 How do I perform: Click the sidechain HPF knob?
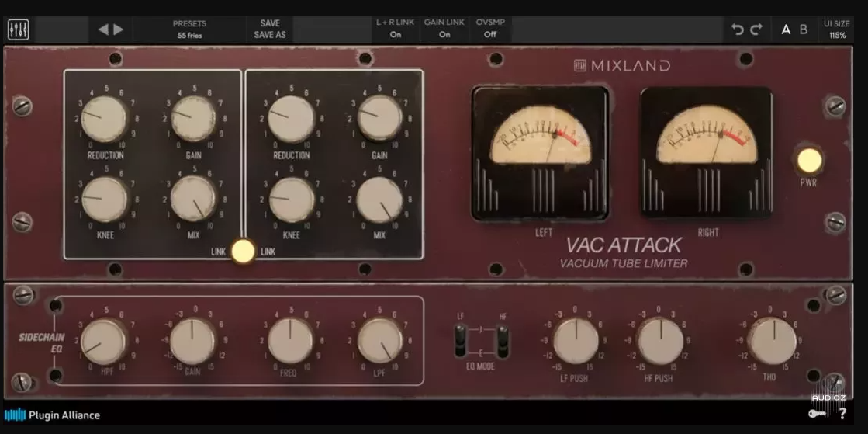104,342
